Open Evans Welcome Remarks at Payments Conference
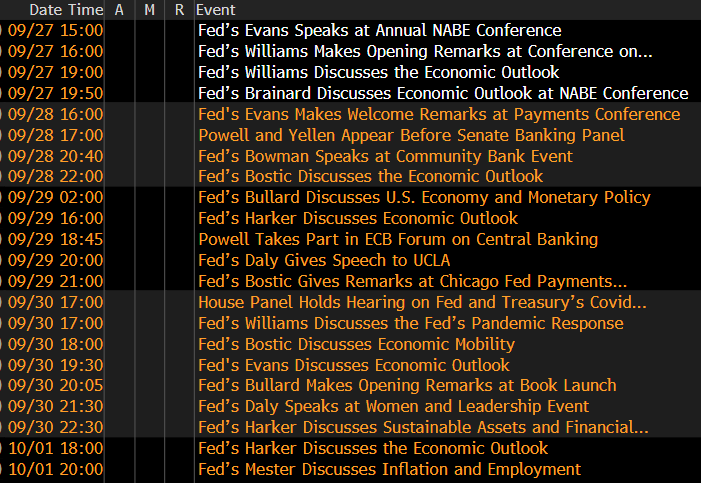The width and height of the screenshot is (701, 483). click(439, 114)
